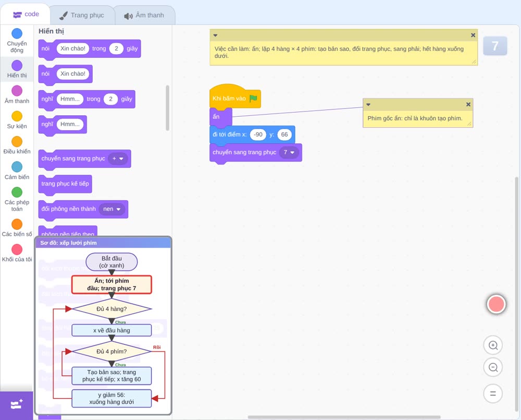Image resolution: width=521 pixels, height=420 pixels.
Task: Open the Âm thanh block category
Action: pos(17,95)
